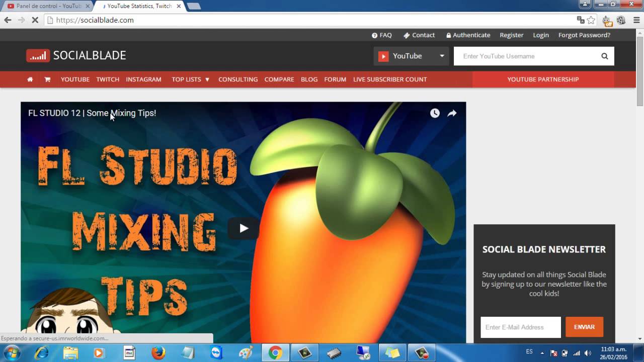Click the Socialblade logo
The width and height of the screenshot is (644, 362).
click(x=76, y=55)
